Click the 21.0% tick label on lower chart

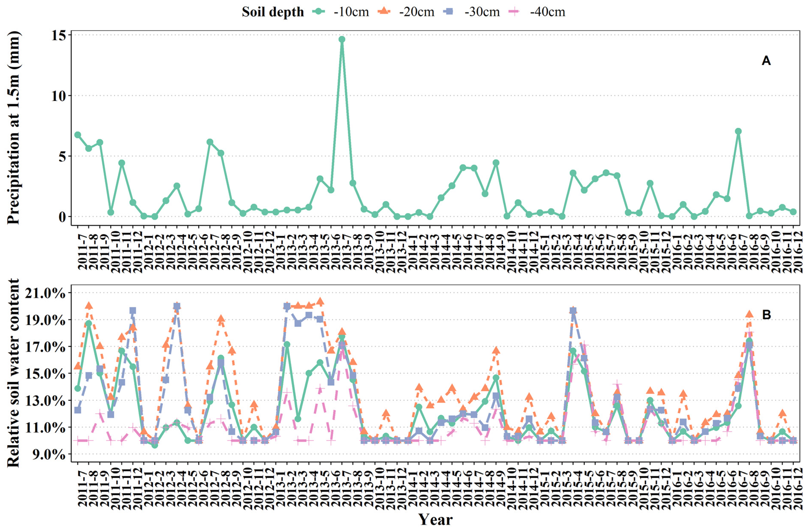[x=46, y=293]
